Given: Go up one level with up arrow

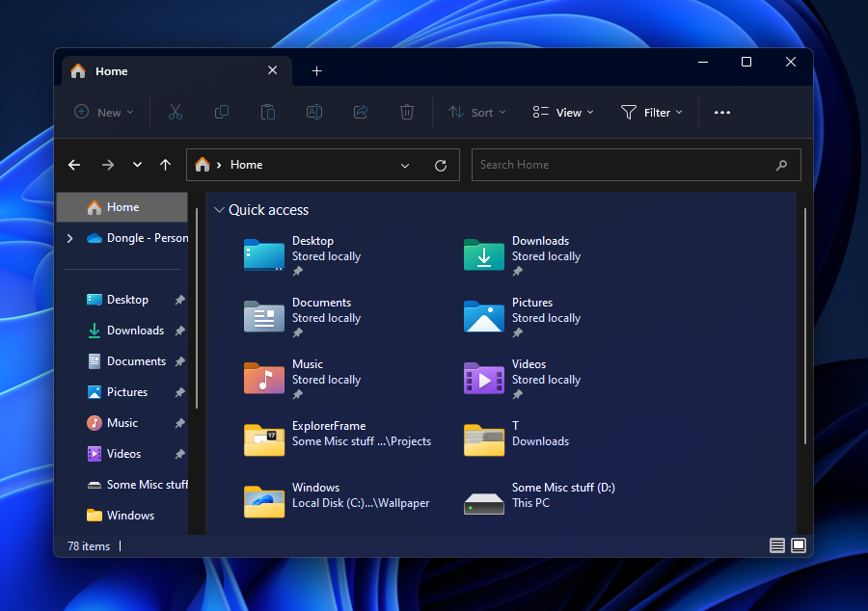Looking at the screenshot, I should click(165, 165).
